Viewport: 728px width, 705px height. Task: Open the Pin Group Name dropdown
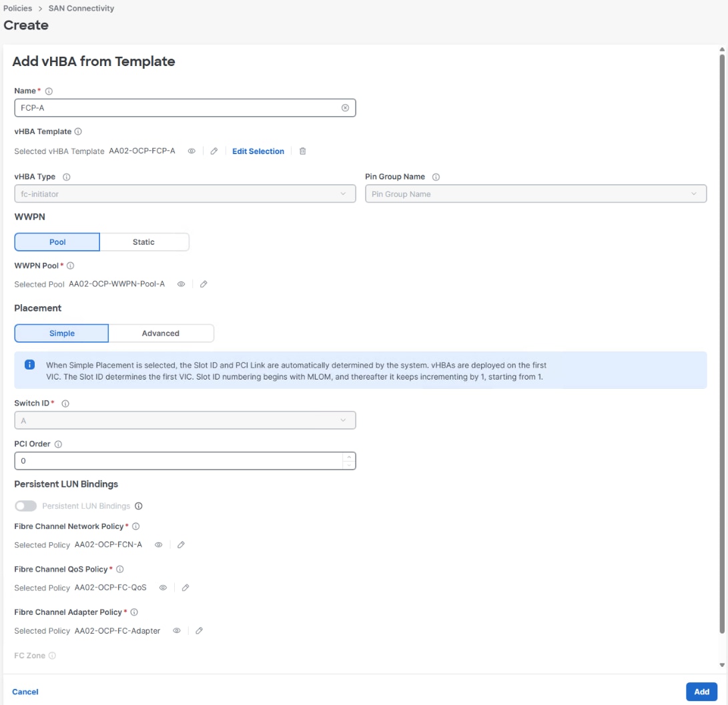[536, 193]
